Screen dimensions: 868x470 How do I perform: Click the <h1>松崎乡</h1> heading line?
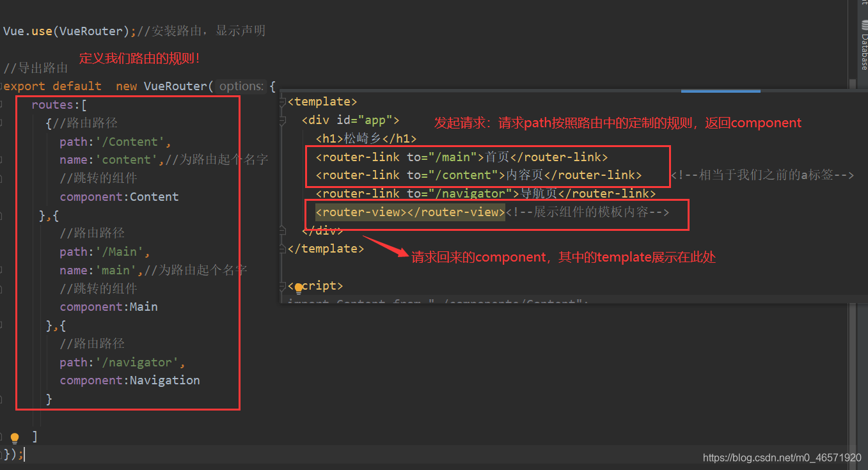coord(366,138)
